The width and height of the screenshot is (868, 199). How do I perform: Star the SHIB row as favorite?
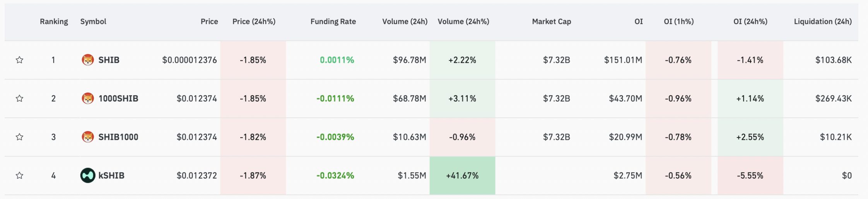click(19, 60)
